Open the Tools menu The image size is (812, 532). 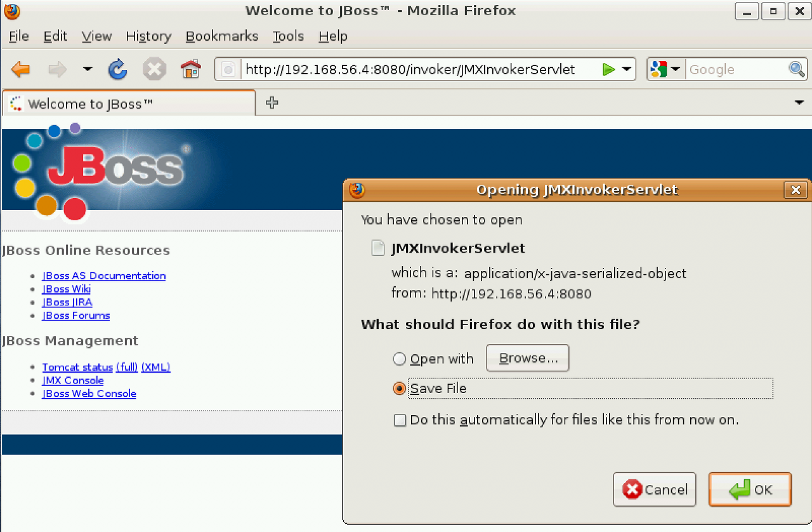(x=288, y=36)
